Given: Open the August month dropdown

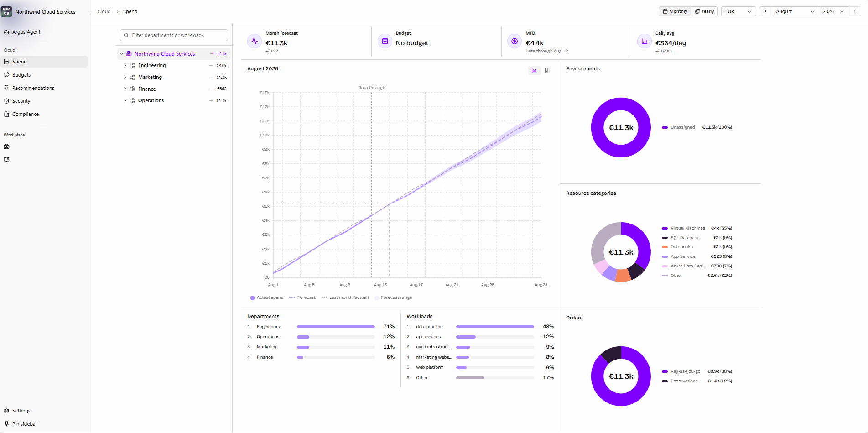Looking at the screenshot, I should click(x=795, y=11).
